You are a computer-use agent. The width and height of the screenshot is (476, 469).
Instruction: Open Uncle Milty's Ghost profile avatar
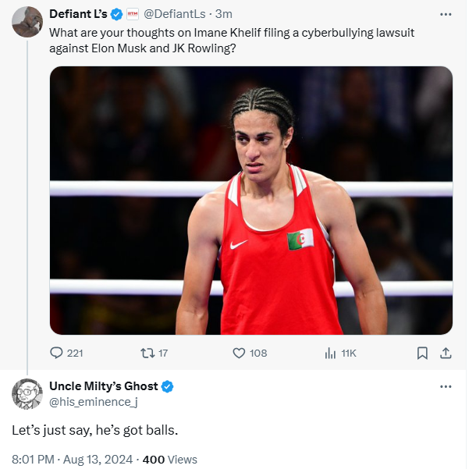pyautogui.click(x=27, y=393)
